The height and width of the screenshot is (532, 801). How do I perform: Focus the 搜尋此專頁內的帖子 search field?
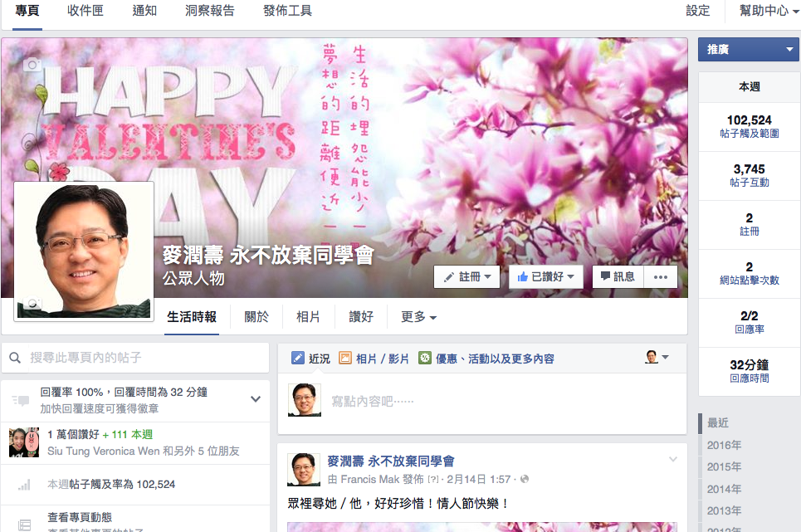[x=135, y=358]
